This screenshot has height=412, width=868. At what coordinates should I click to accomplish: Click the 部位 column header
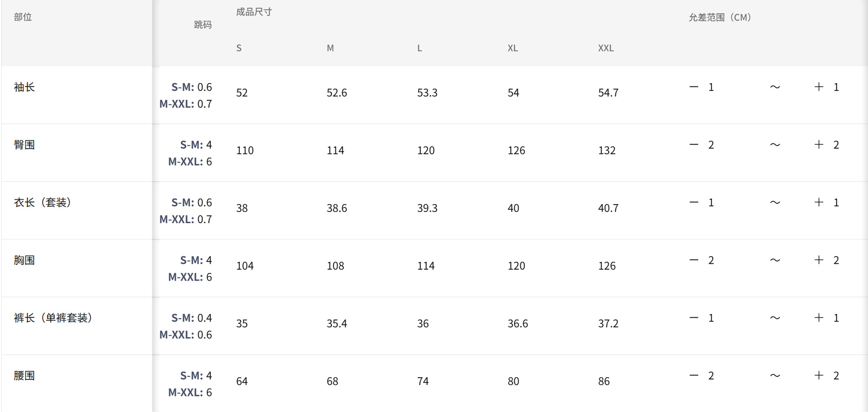(23, 17)
